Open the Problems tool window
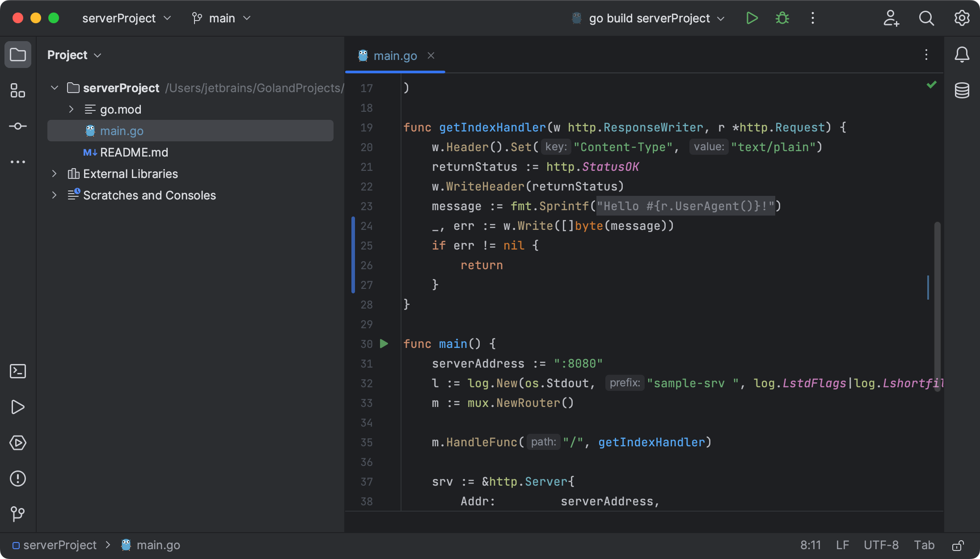The width and height of the screenshot is (980, 559). pos(18,478)
